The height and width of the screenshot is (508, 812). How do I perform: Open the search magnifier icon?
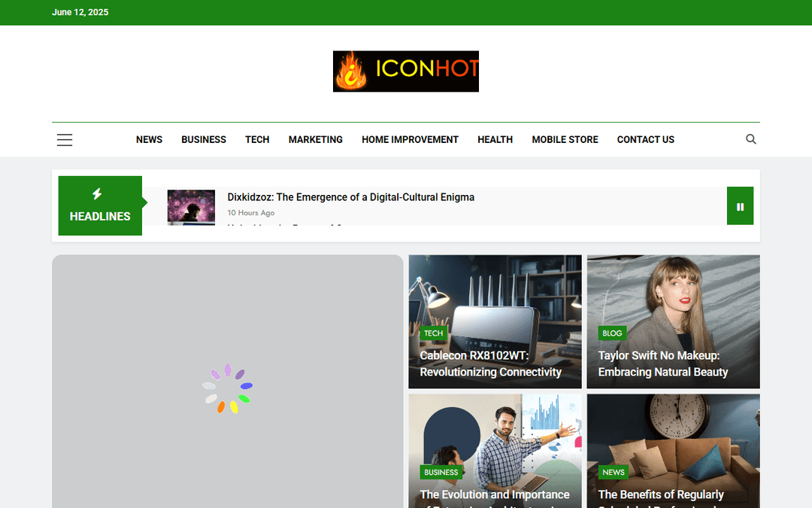coord(751,139)
